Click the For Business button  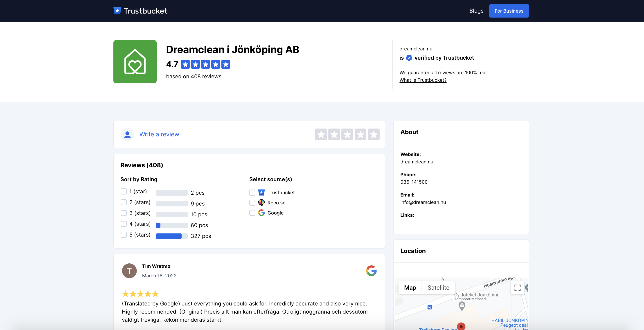point(509,11)
